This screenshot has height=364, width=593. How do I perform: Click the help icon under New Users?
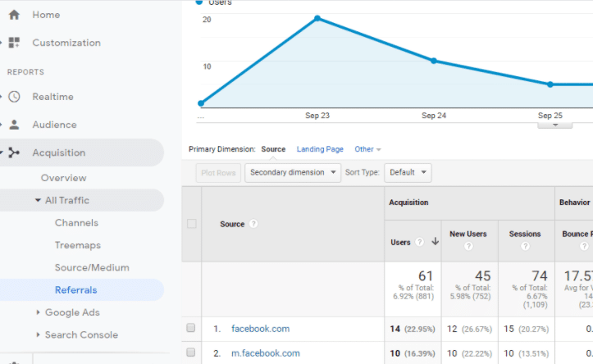pyautogui.click(x=468, y=247)
